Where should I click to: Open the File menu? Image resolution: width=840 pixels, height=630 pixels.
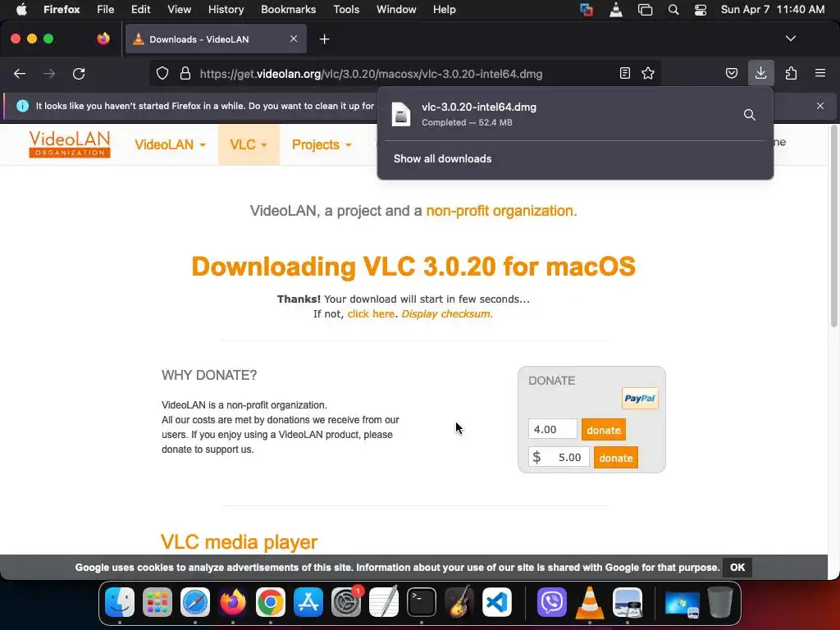(105, 10)
